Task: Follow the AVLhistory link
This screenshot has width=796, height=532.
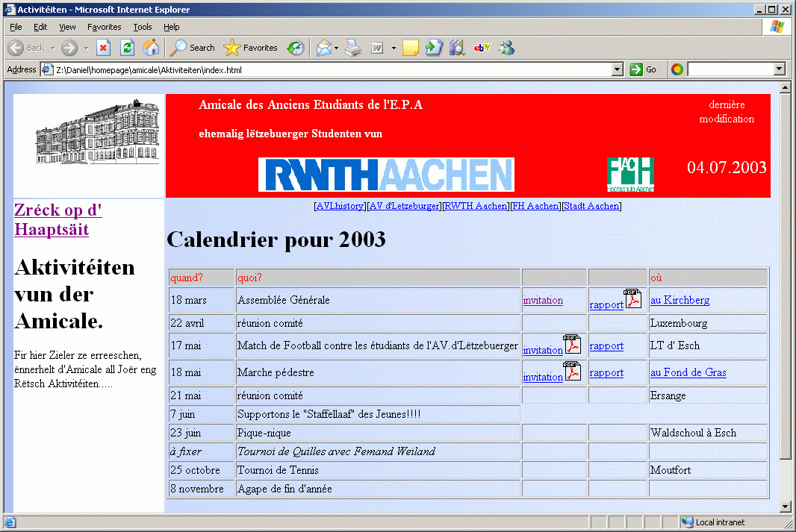Action: pos(340,206)
